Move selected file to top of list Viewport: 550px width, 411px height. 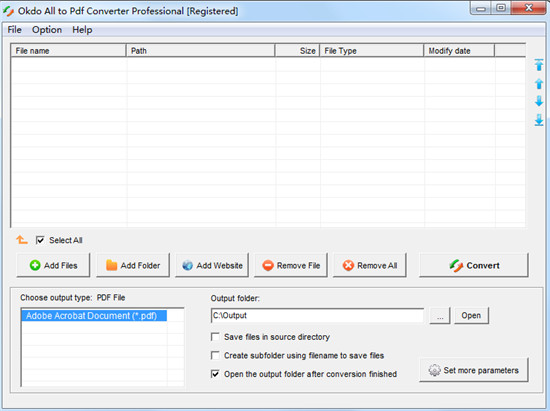click(x=539, y=65)
